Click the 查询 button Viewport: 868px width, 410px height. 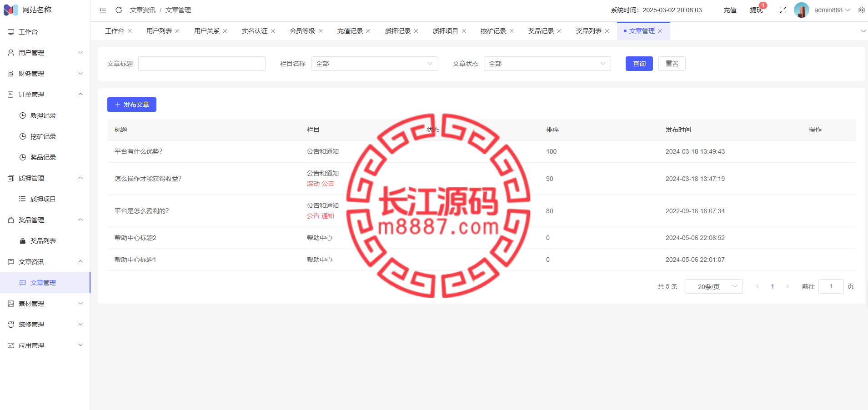point(639,64)
